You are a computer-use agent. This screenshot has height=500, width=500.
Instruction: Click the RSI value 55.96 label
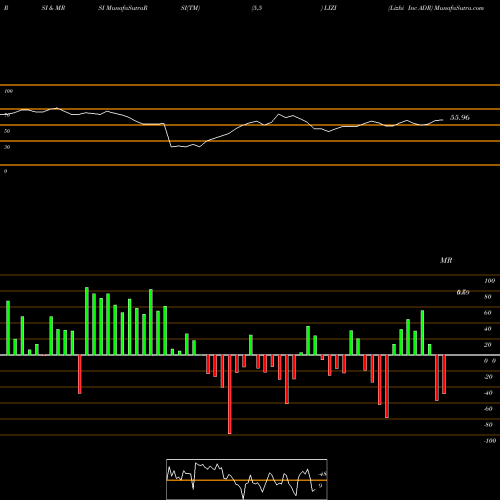(x=460, y=118)
